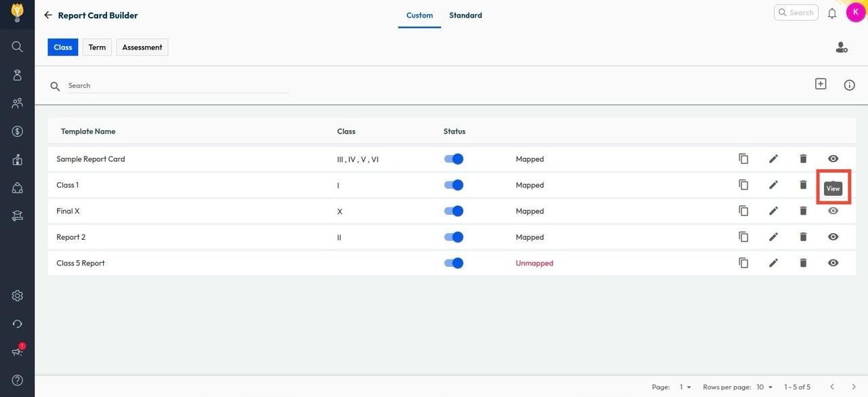This screenshot has height=397, width=868.
Task: Copy the Sample Report Card template
Action: tap(743, 159)
